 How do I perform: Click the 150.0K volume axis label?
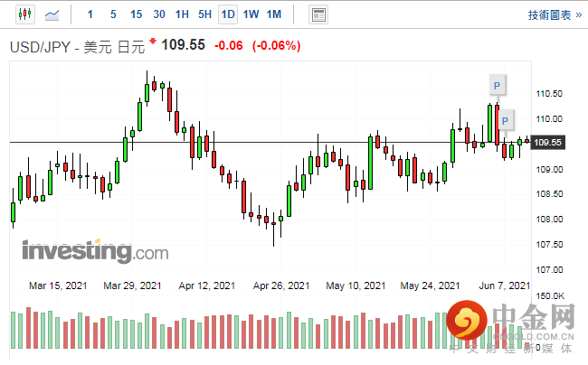550,295
